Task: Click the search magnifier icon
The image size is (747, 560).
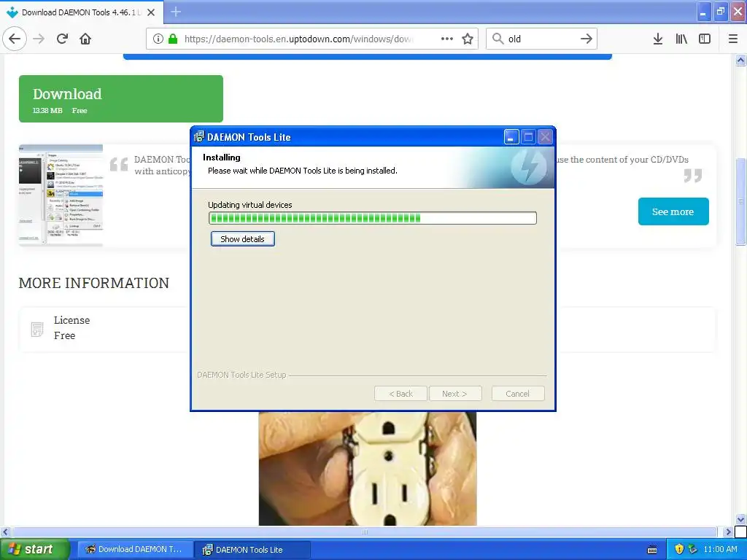Action: point(498,39)
